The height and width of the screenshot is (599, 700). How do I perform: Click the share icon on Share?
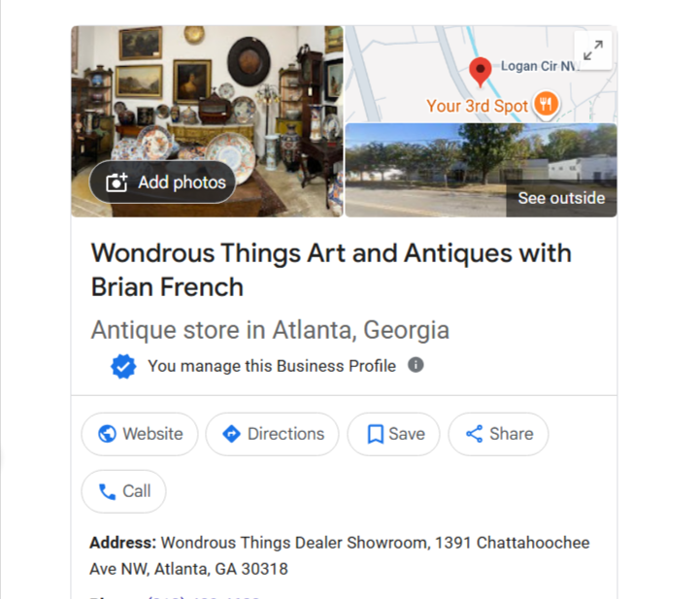(474, 434)
